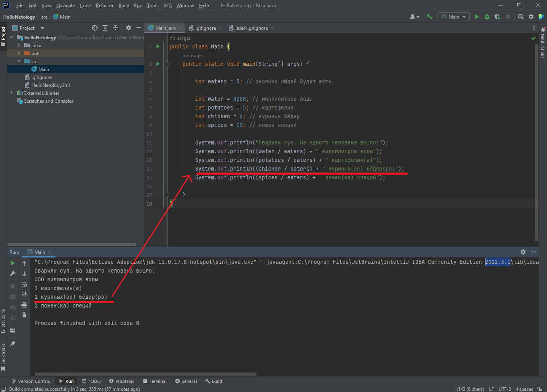This screenshot has width=547, height=392.
Task: Select HelloNetology.iml file in project tree
Action: pyautogui.click(x=50, y=85)
